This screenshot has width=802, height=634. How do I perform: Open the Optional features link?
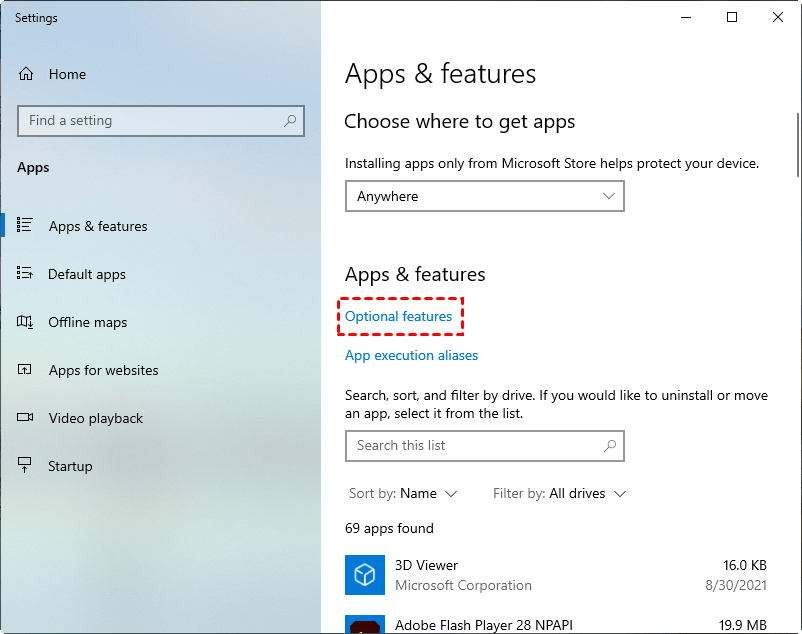pyautogui.click(x=400, y=316)
